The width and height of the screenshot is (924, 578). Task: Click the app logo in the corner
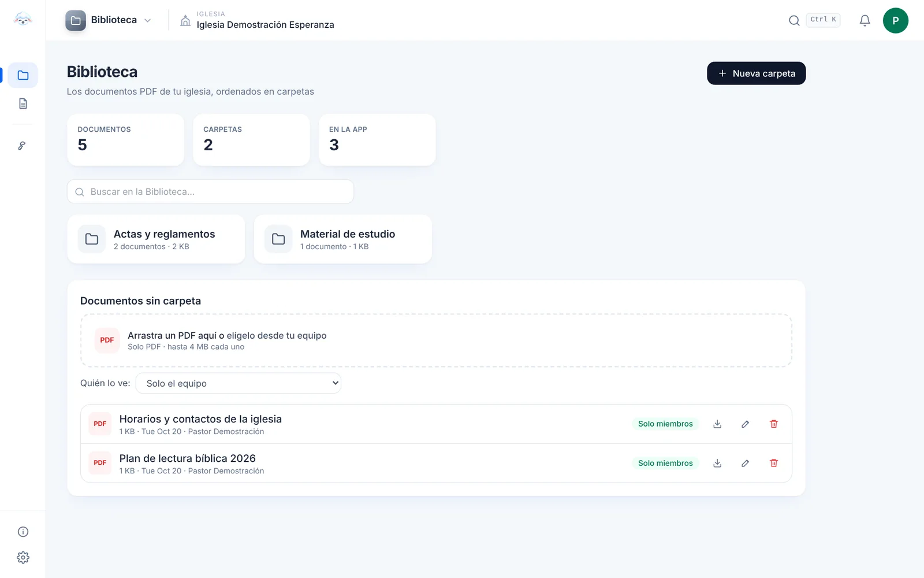pos(23,19)
